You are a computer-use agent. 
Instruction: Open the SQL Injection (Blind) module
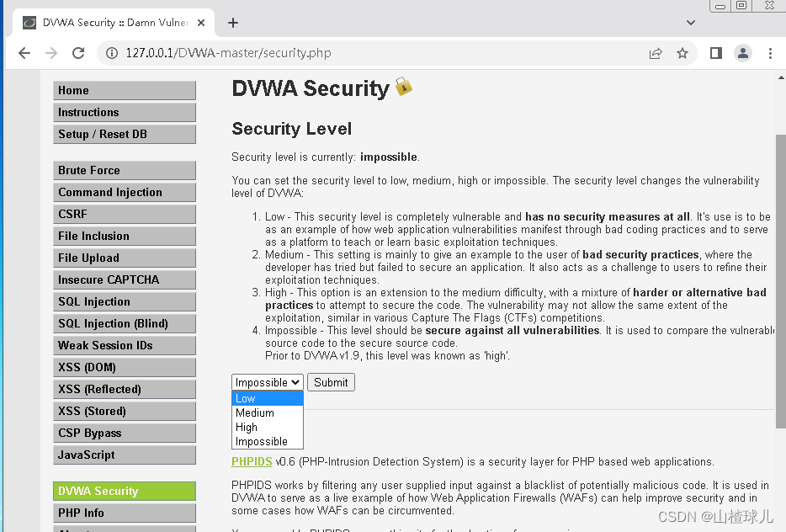(x=124, y=323)
